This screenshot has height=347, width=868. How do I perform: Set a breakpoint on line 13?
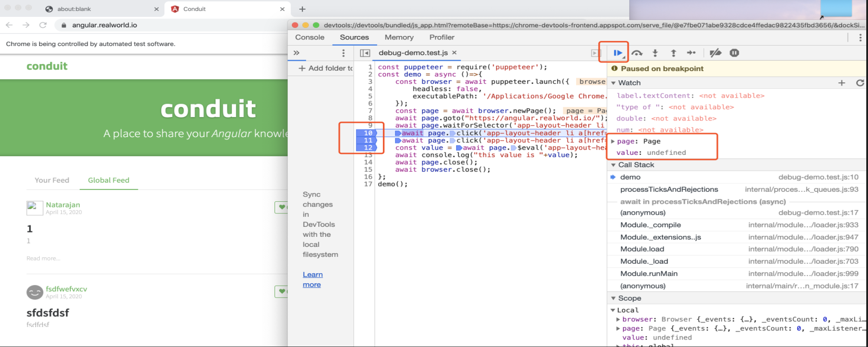pos(368,155)
